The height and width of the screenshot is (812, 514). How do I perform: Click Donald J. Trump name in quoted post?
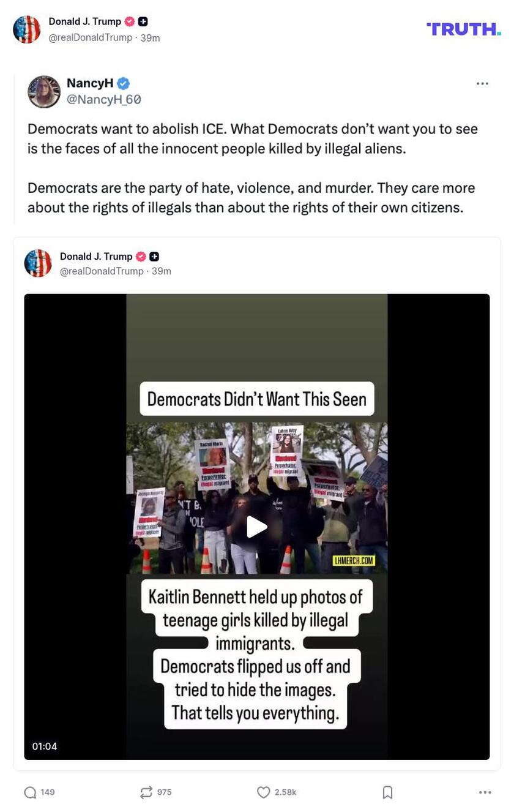(x=96, y=256)
